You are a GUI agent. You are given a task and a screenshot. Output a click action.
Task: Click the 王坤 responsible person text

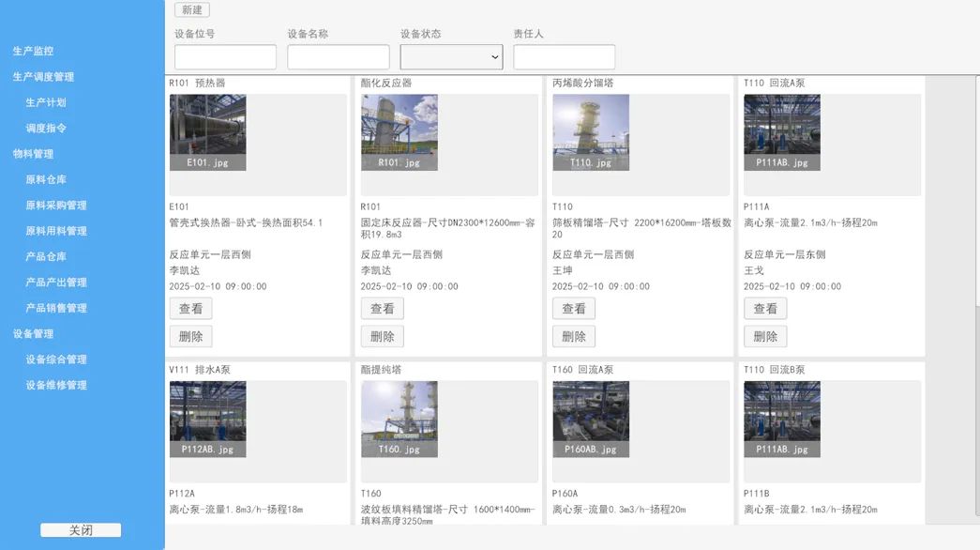coord(562,270)
